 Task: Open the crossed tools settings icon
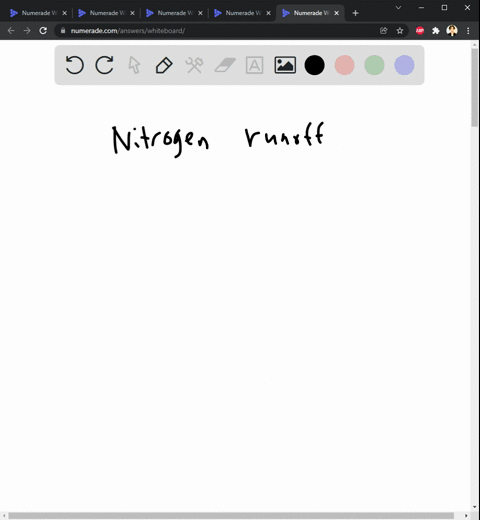pyautogui.click(x=194, y=65)
